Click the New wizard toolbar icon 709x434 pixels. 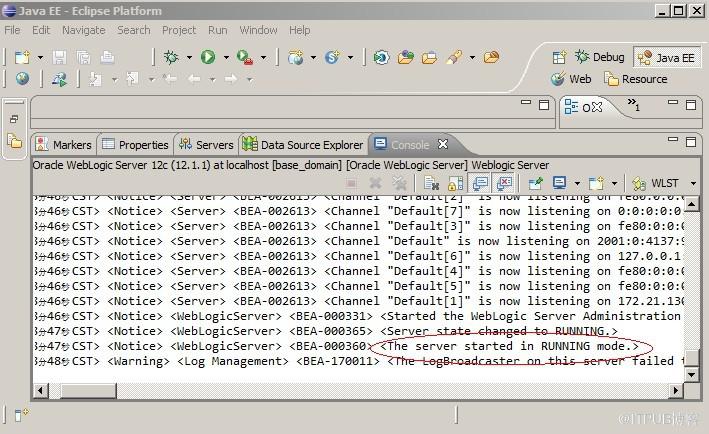tap(22, 57)
